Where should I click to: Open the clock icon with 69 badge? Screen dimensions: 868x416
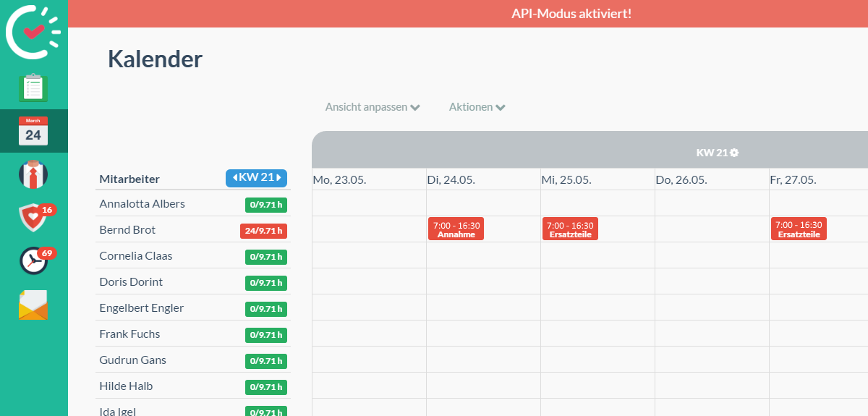click(33, 260)
